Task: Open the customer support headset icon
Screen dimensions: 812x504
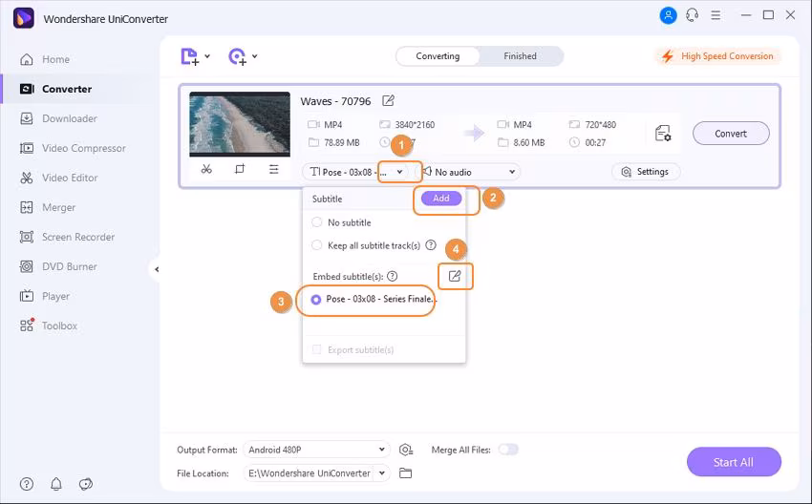Action: [693, 15]
